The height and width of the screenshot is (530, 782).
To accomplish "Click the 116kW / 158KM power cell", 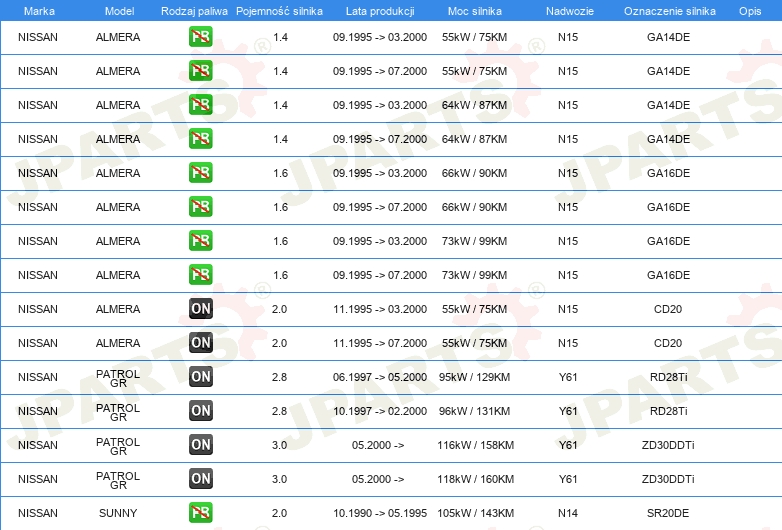I will pos(475,445).
